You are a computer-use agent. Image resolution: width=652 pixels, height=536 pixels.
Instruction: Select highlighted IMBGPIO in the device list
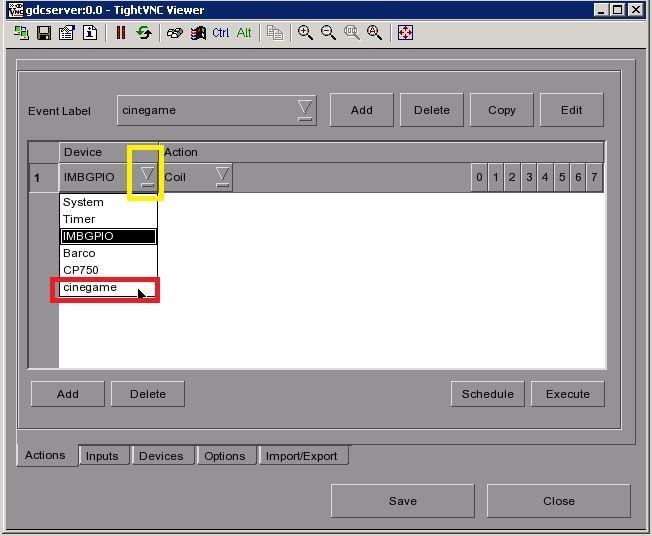(x=108, y=236)
